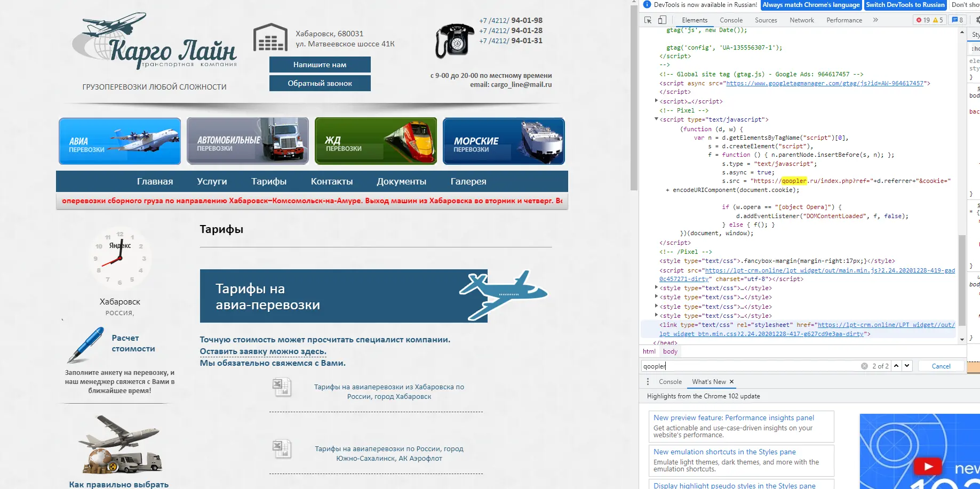The height and width of the screenshot is (489, 980).
Task: Click the black telephone icon
Action: [455, 41]
